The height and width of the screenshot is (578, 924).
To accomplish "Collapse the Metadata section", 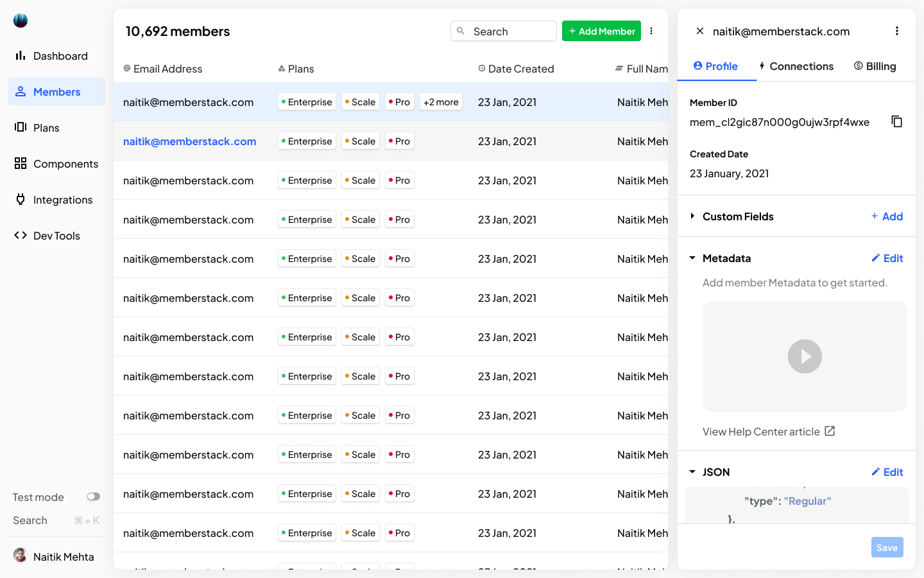I will click(692, 258).
